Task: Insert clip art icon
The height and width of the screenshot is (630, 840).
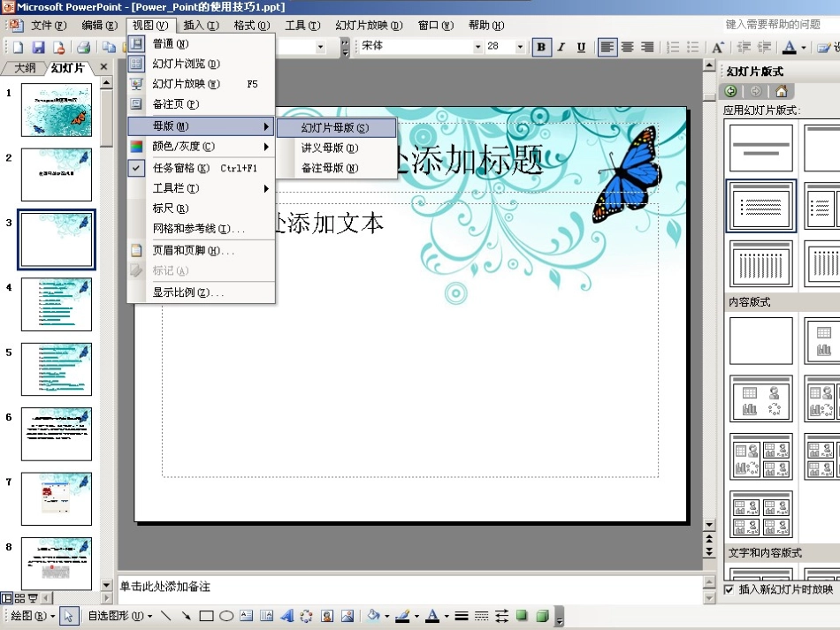Action: [x=327, y=616]
